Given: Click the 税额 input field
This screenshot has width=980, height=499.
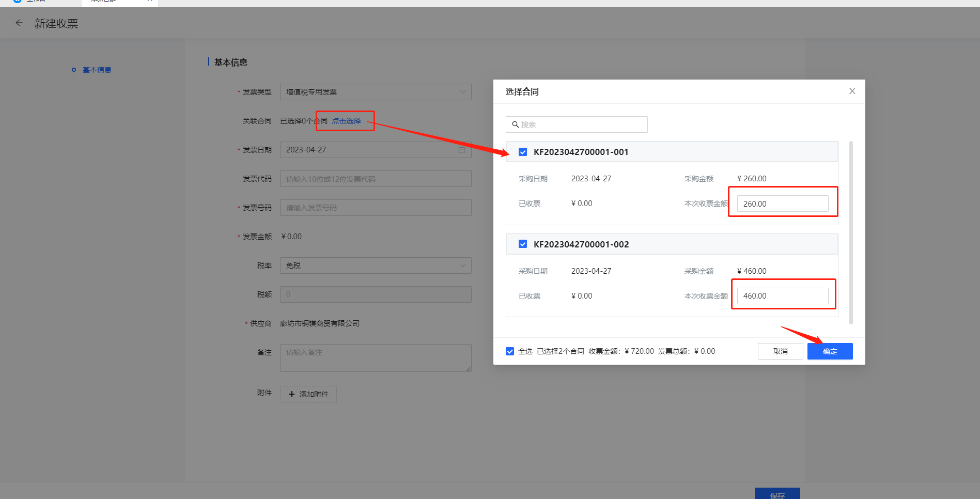Looking at the screenshot, I should (376, 294).
